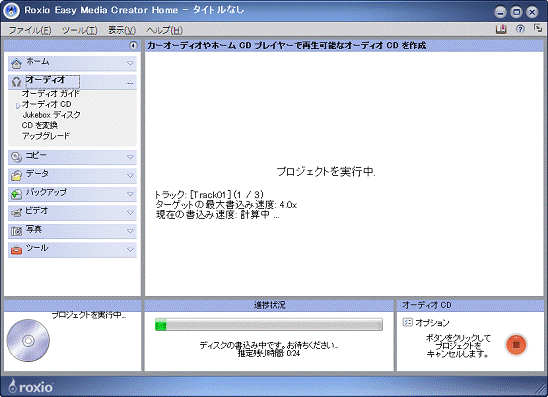Click the question mark help icon
Image resolution: width=548 pixels, height=397 pixels.
pos(520,29)
